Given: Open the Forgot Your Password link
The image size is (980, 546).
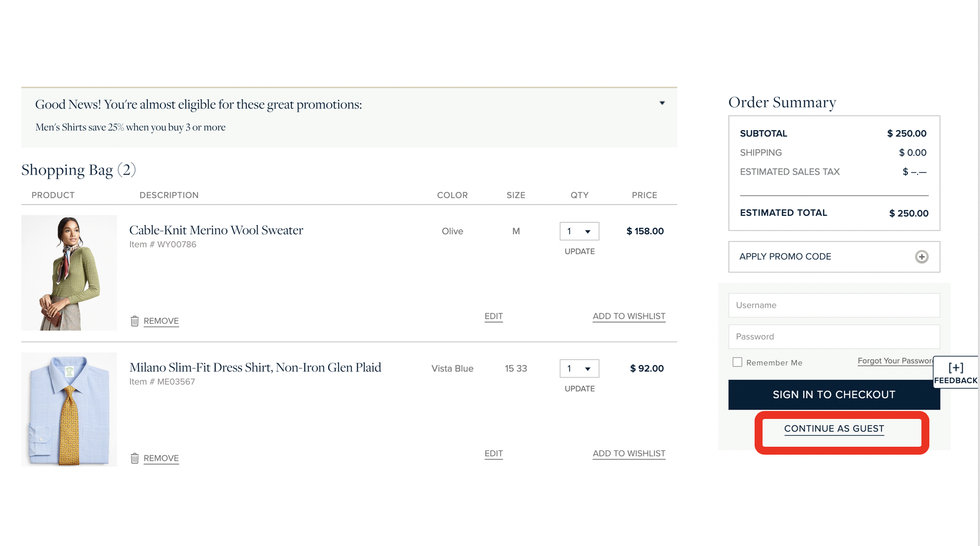Looking at the screenshot, I should coord(895,361).
